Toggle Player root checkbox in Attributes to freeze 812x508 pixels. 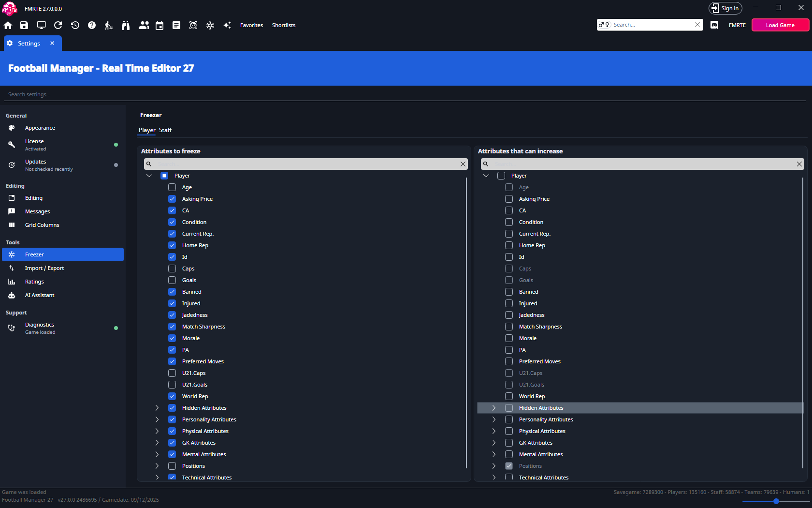pyautogui.click(x=164, y=176)
